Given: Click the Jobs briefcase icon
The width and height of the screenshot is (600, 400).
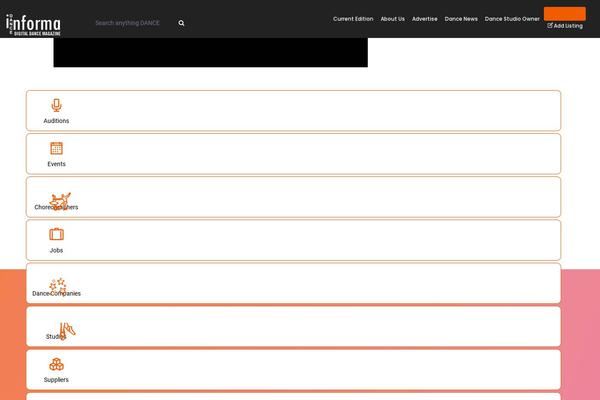Looking at the screenshot, I should 56,234.
